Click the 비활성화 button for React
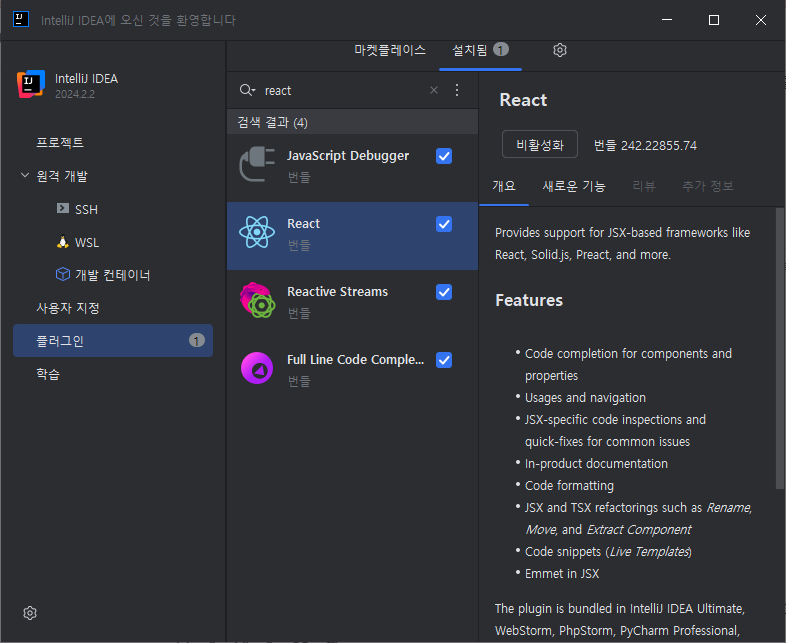Viewport: 786px width, 643px height. [x=540, y=144]
